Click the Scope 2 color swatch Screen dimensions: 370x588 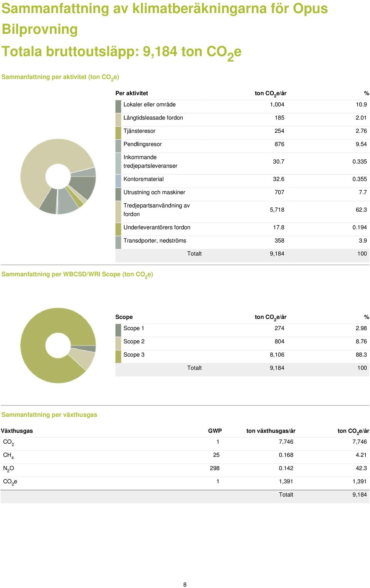(x=118, y=343)
